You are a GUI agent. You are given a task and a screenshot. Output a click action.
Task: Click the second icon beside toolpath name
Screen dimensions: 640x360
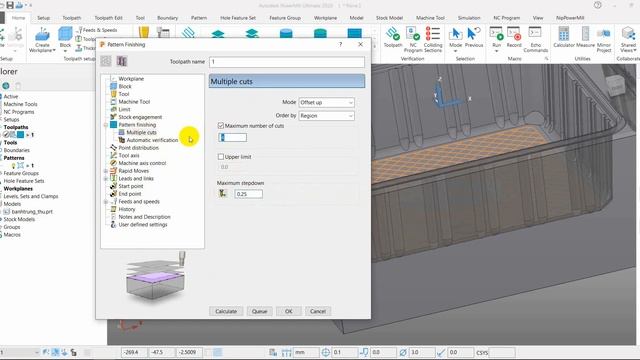(122, 61)
